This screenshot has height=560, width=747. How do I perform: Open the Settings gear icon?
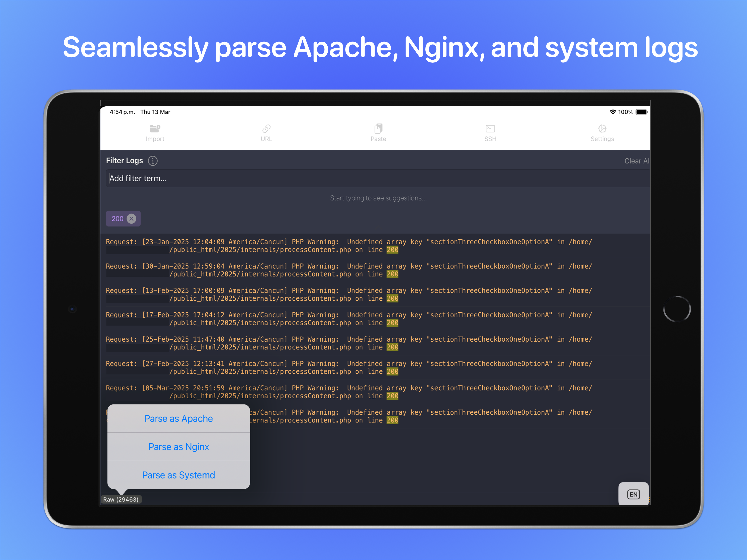(602, 129)
